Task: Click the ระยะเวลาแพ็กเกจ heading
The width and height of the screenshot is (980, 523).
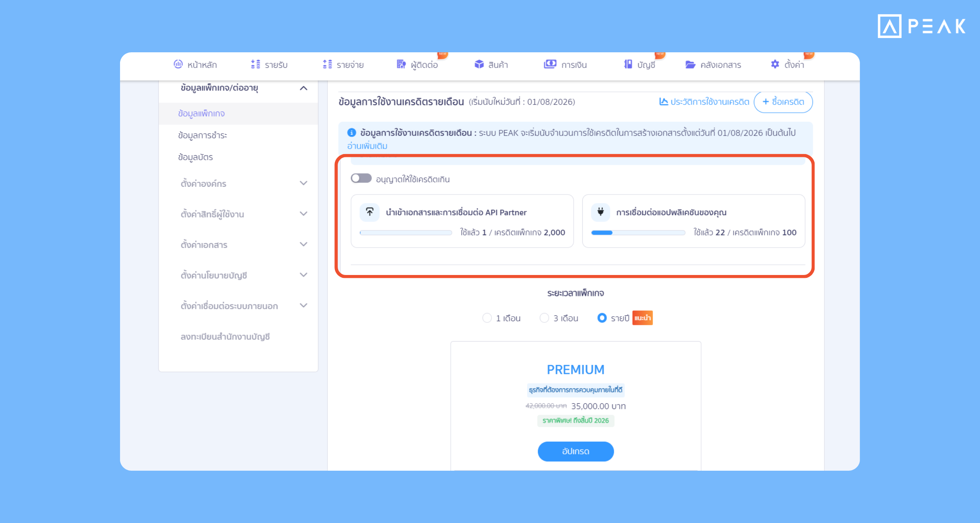Action: (x=576, y=293)
